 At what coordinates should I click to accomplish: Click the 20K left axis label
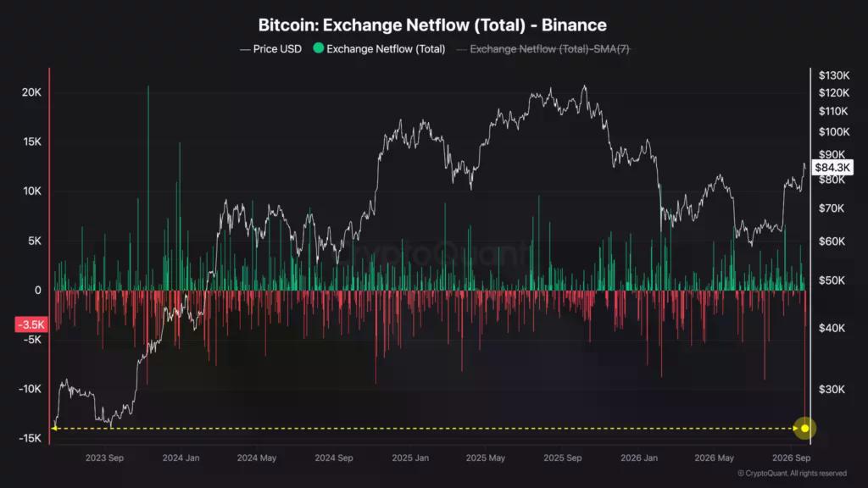(x=31, y=92)
